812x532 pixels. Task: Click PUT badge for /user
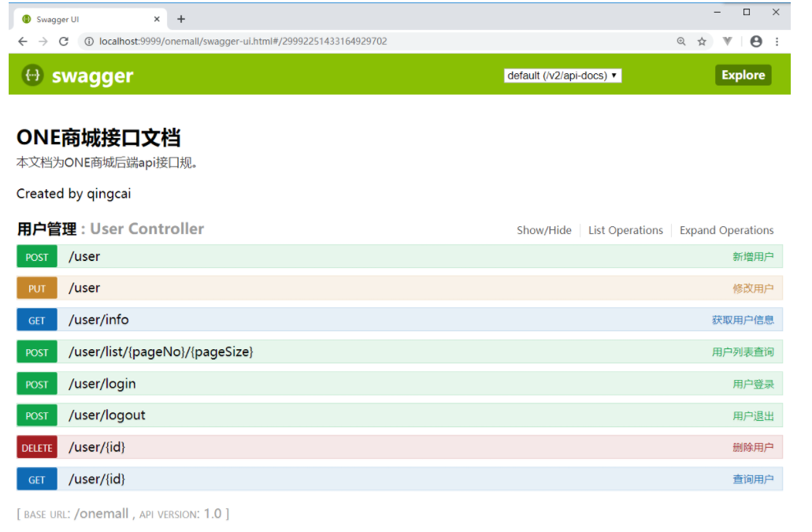click(37, 288)
